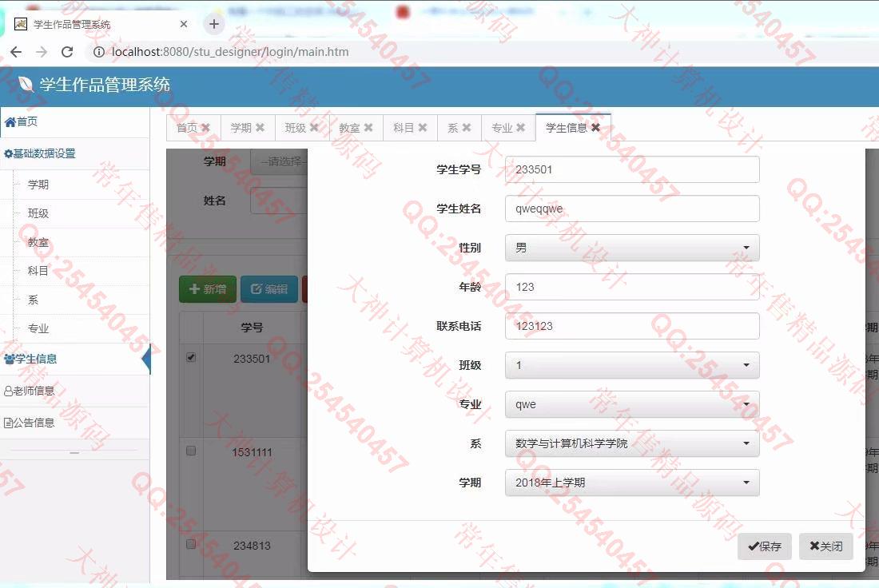Close the 专业 tab with its x icon
This screenshot has height=588, width=879.
pyautogui.click(x=521, y=128)
